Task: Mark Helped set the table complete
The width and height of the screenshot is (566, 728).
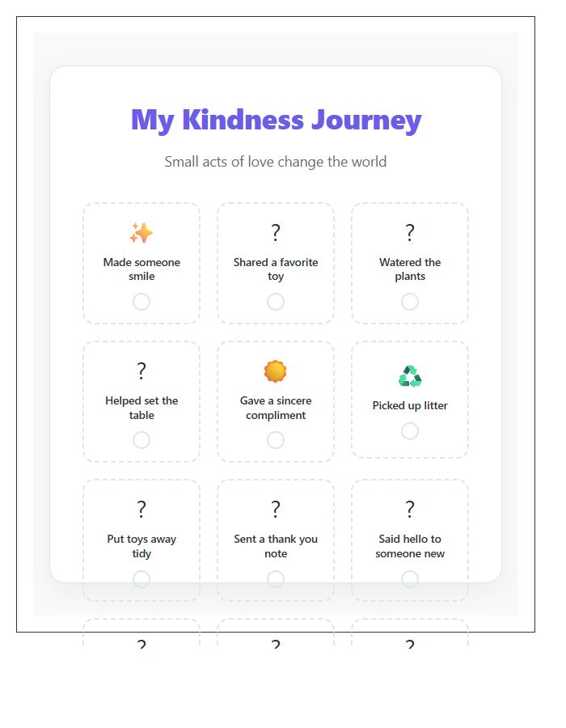Action: [x=141, y=440]
